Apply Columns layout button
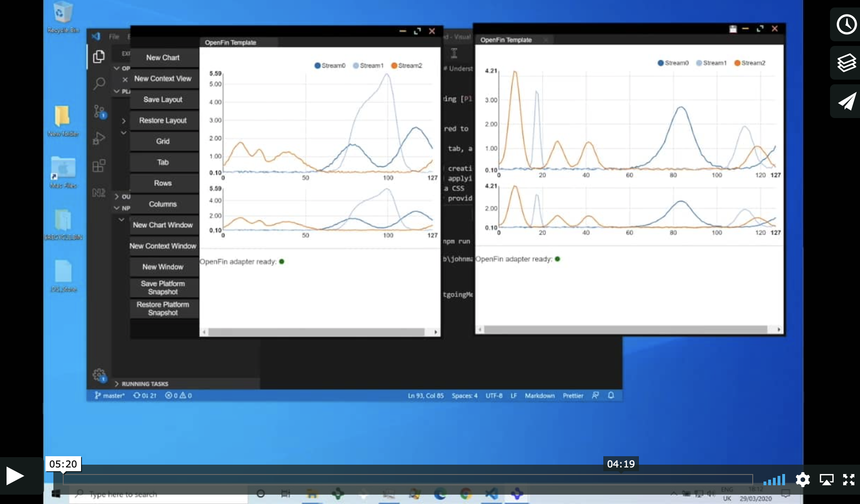Viewport: 860px width, 504px height. coord(163,204)
